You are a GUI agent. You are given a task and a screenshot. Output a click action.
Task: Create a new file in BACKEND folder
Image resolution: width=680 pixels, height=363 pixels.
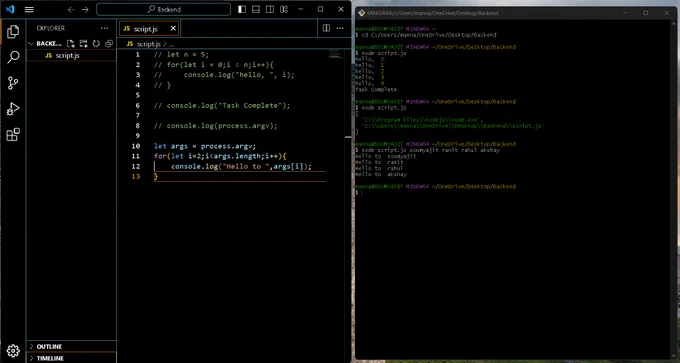click(70, 43)
